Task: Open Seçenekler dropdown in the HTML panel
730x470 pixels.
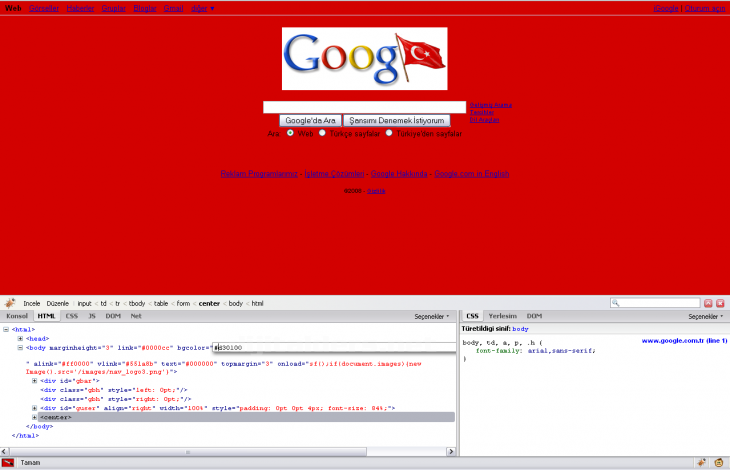Action: coord(432,316)
